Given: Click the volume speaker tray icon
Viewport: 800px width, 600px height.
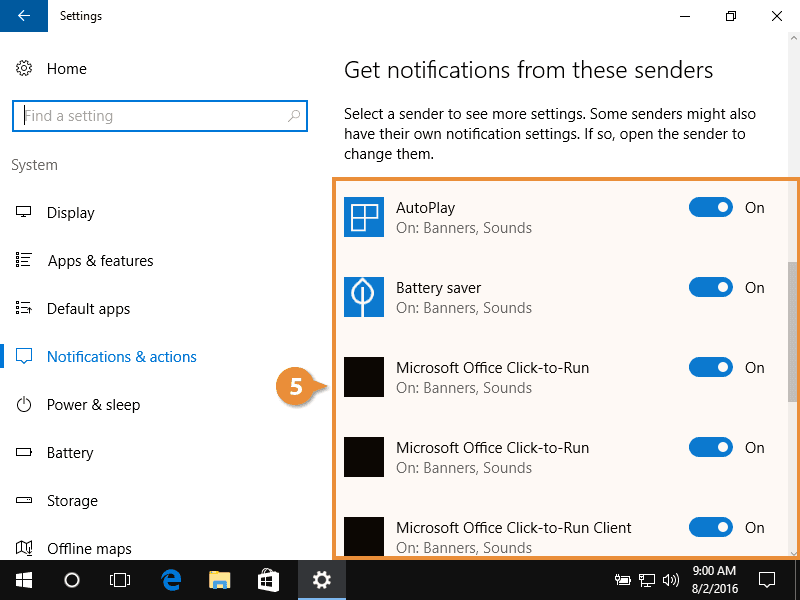Looking at the screenshot, I should [670, 580].
